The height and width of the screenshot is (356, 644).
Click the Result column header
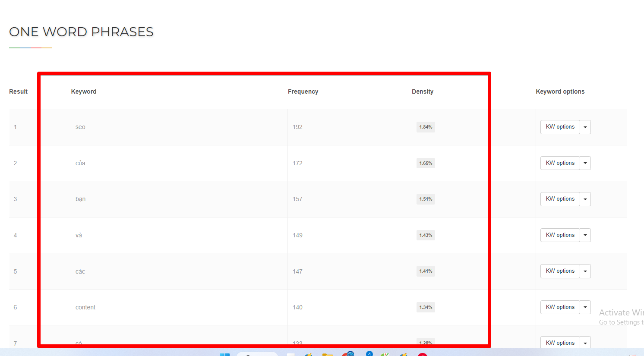coord(19,91)
